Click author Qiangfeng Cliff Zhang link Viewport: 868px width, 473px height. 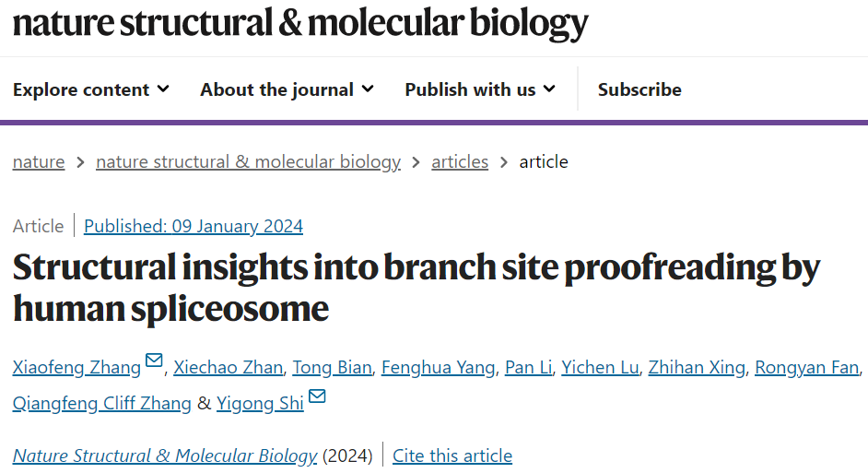102,403
